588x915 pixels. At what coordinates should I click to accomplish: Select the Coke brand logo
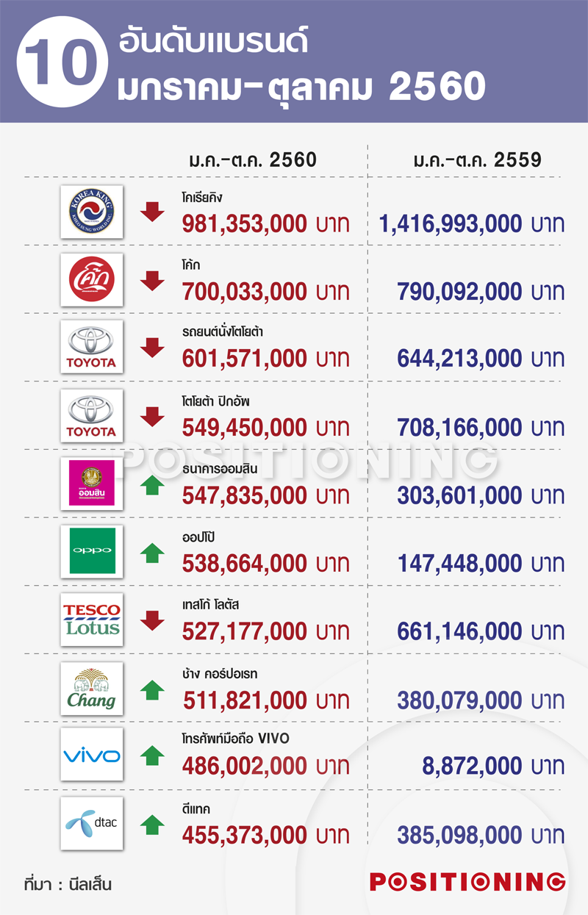point(92,279)
